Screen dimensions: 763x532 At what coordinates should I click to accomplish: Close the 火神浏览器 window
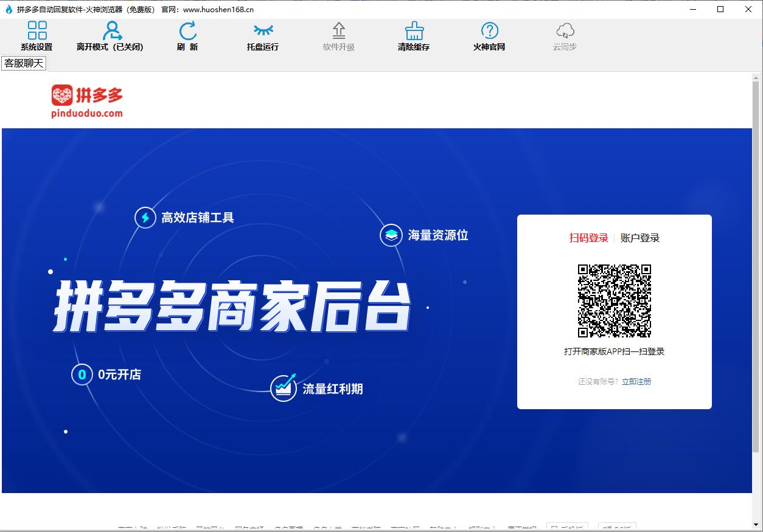point(749,9)
